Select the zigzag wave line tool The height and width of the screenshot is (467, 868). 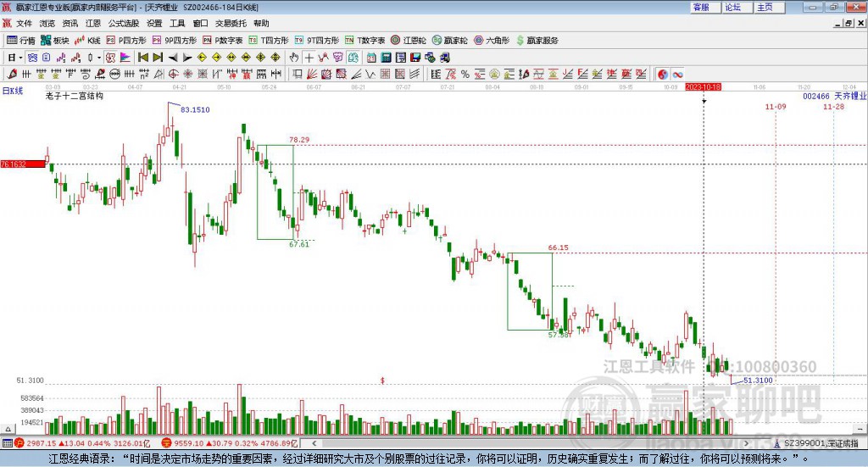pyautogui.click(x=370, y=74)
